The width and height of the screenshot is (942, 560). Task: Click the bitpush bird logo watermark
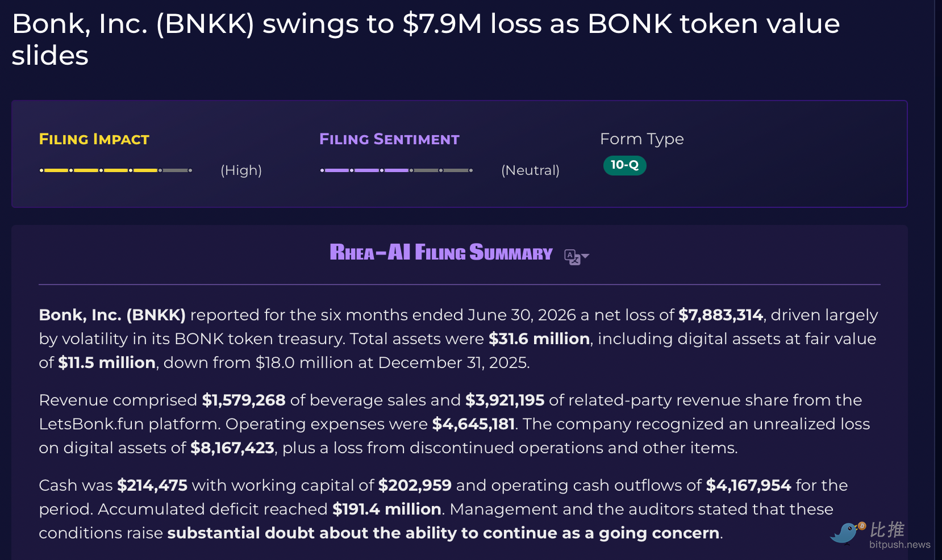coord(847,532)
